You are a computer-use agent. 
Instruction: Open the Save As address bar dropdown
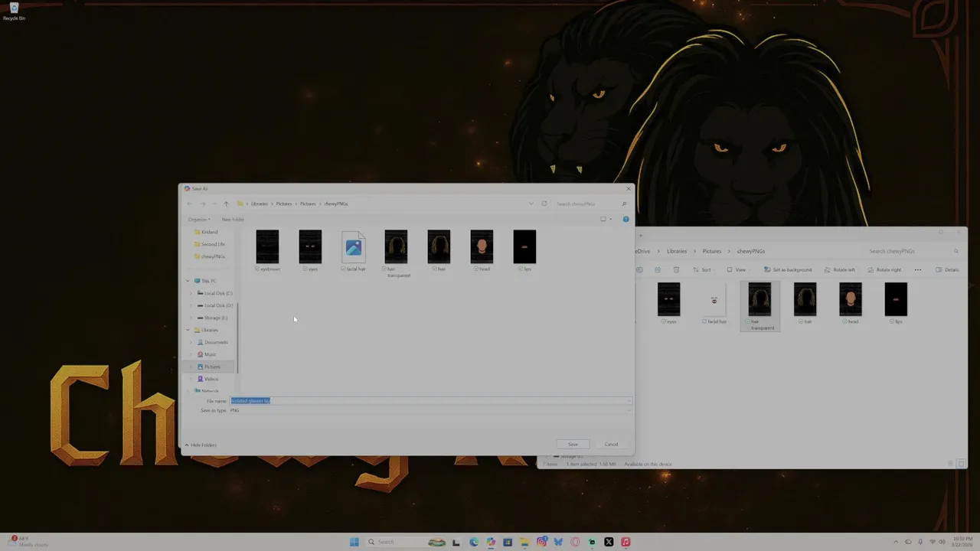coord(531,204)
